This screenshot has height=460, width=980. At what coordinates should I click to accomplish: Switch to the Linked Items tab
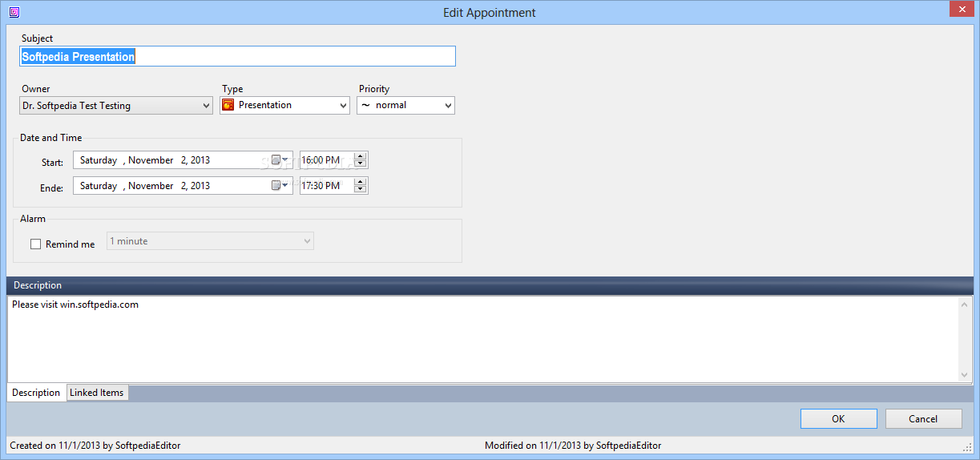click(97, 393)
